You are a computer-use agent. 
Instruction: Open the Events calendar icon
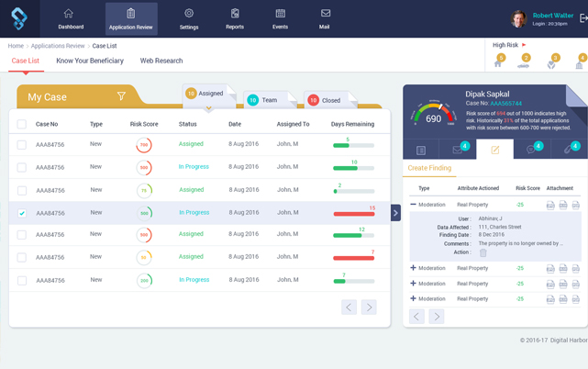click(280, 14)
